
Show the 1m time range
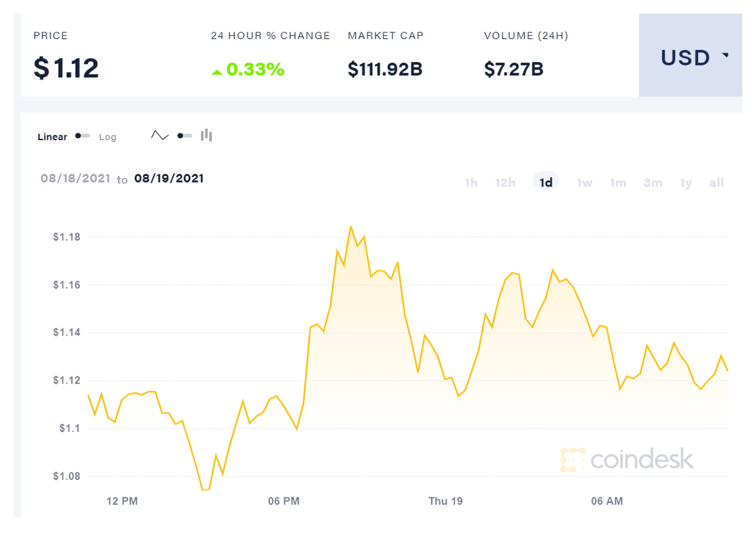(x=618, y=183)
